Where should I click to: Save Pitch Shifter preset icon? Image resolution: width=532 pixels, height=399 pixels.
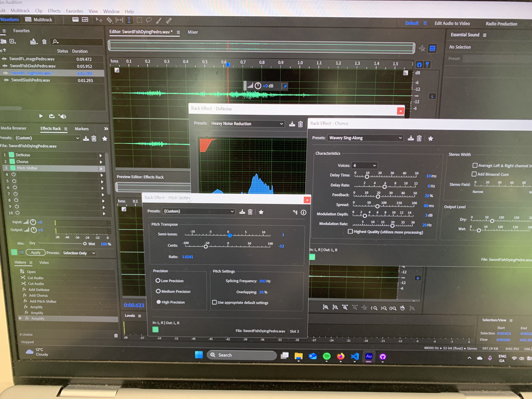242,212
